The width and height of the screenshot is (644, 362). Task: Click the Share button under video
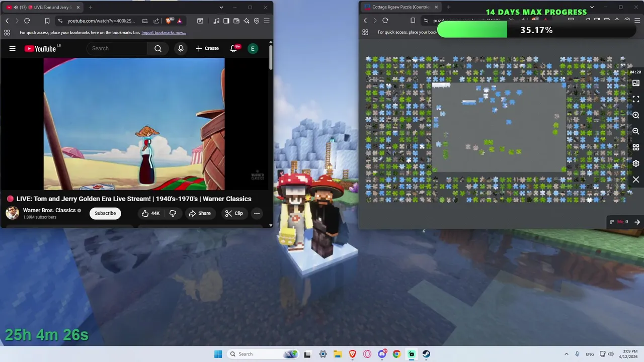(x=200, y=213)
